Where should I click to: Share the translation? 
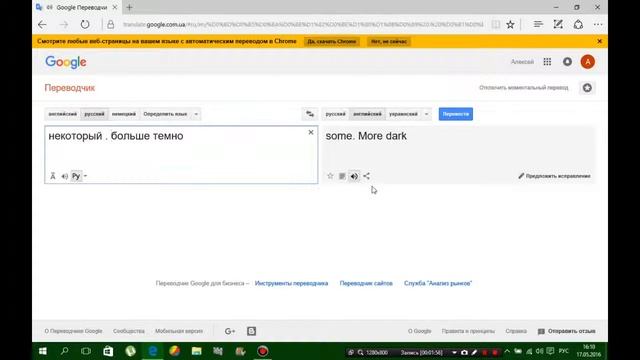(x=367, y=176)
